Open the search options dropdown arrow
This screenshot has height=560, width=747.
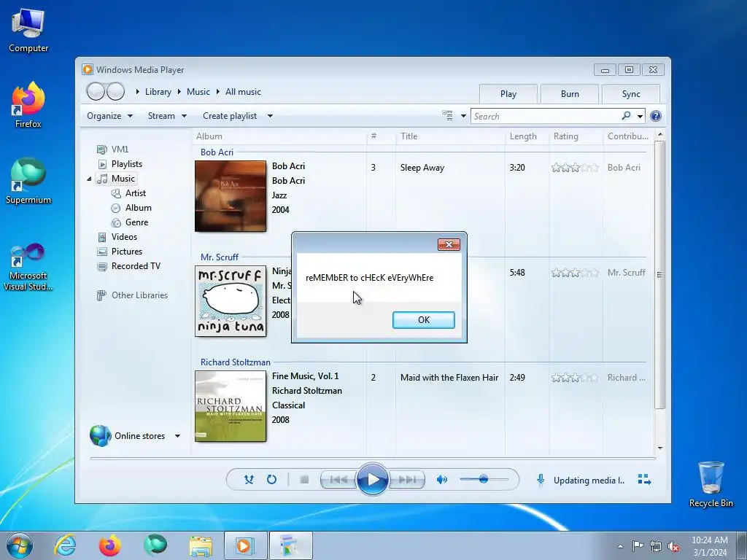(x=640, y=116)
